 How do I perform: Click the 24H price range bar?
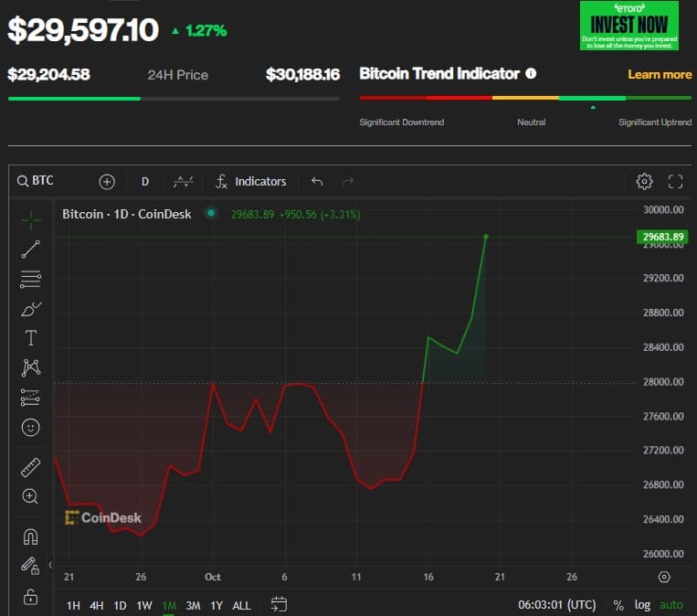coord(174,99)
